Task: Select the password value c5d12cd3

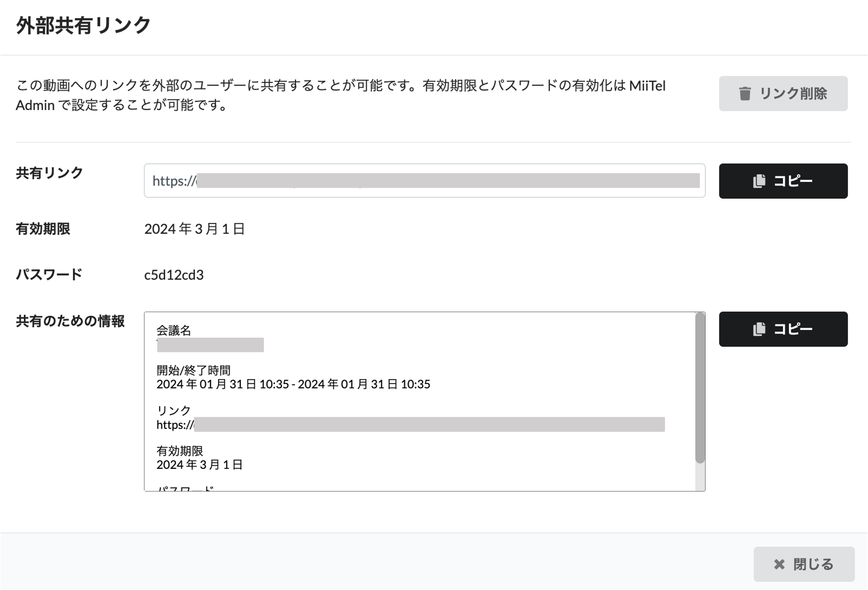Action: pos(174,275)
